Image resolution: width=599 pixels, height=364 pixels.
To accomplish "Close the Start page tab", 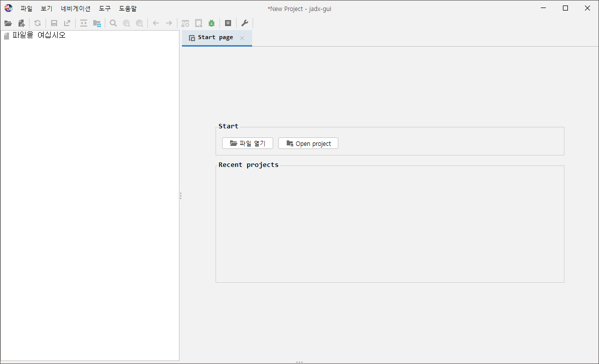I will [x=242, y=38].
